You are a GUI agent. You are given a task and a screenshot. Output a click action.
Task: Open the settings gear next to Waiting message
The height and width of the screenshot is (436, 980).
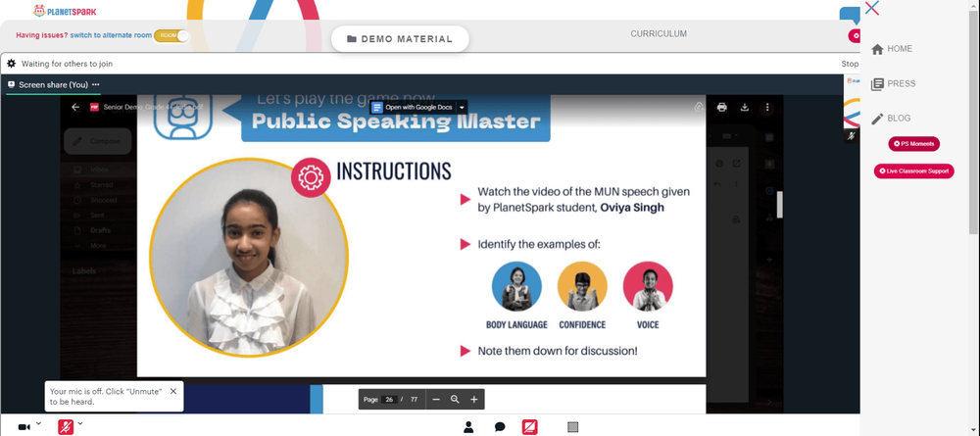tap(11, 64)
